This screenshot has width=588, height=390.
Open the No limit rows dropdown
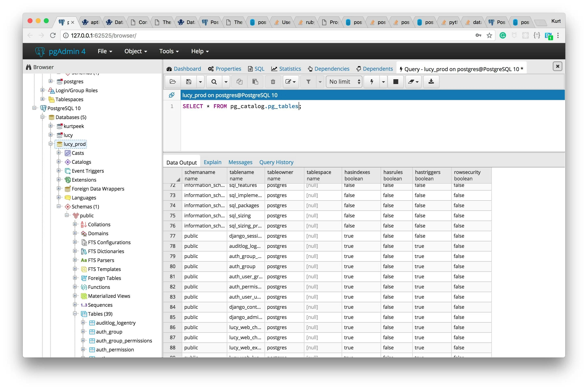(344, 82)
